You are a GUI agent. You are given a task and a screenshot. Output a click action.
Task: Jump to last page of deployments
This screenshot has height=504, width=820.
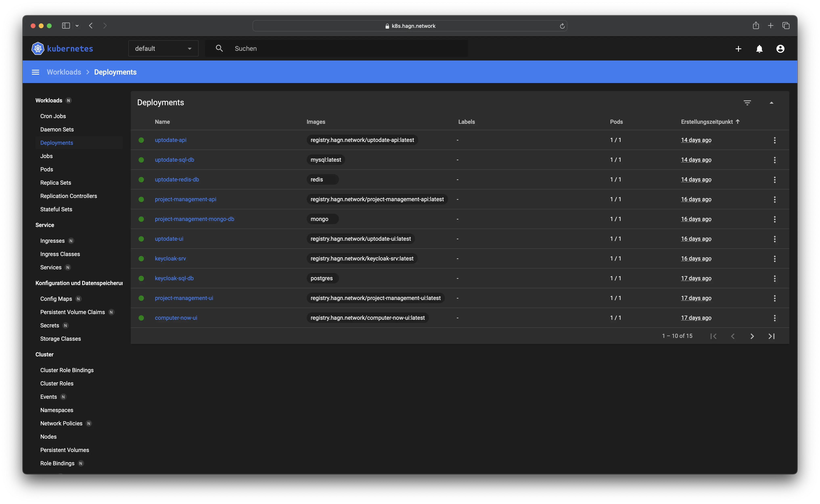[771, 336]
